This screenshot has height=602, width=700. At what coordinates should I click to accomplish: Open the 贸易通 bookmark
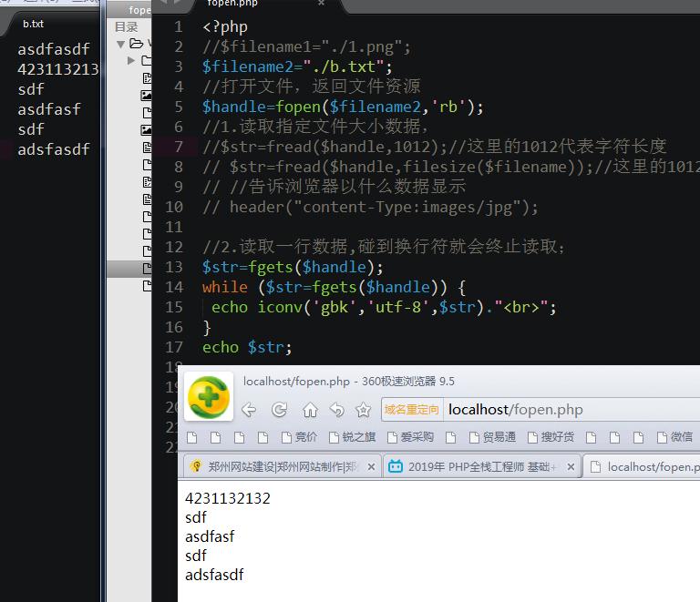[x=493, y=437]
